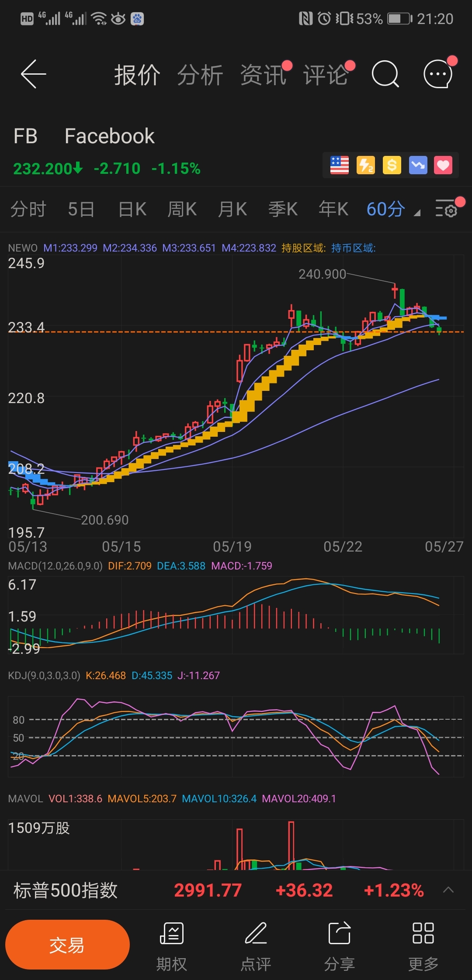Open the search magnifier icon
The image size is (472, 980).
pos(385,74)
